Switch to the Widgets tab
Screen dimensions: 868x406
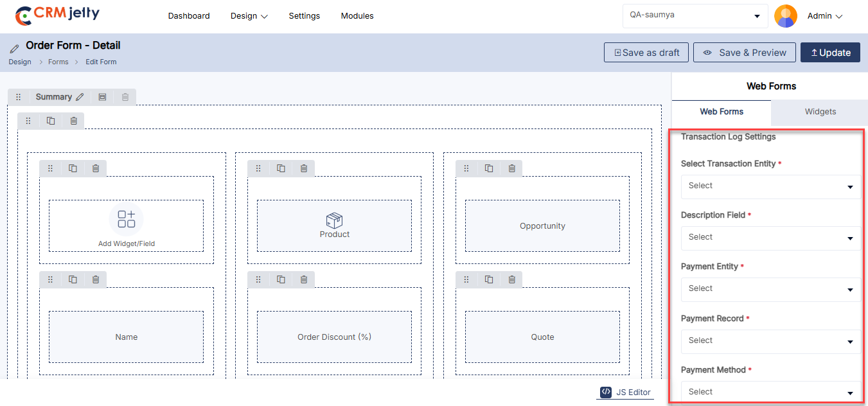820,112
